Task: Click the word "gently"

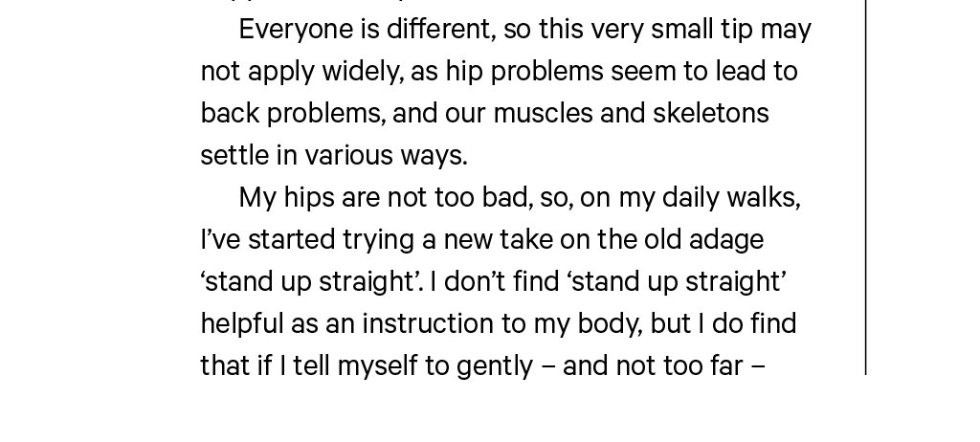Action: tap(494, 366)
